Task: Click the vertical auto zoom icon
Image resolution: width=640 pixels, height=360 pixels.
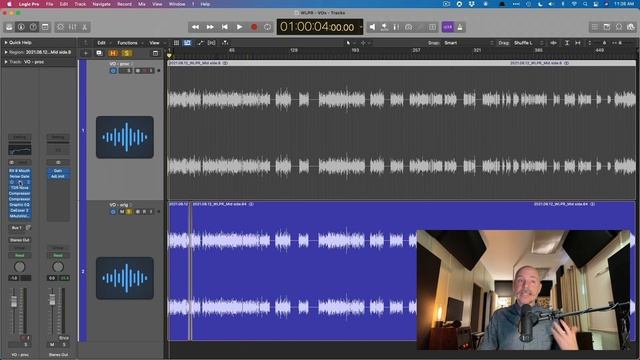Action: coord(567,43)
